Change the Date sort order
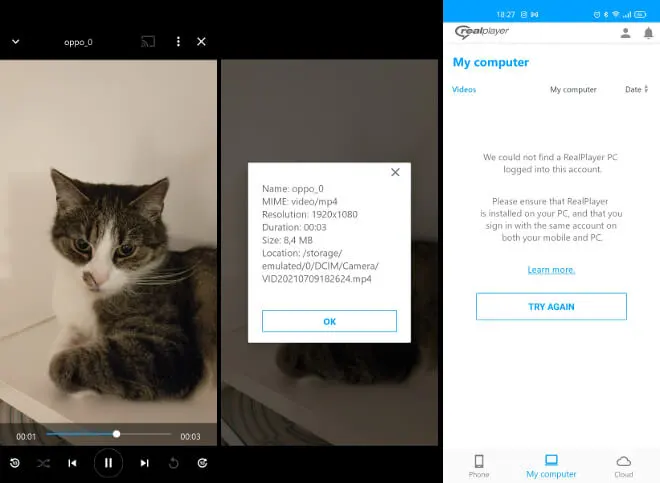Screen dimensions: 660x483 (636, 89)
